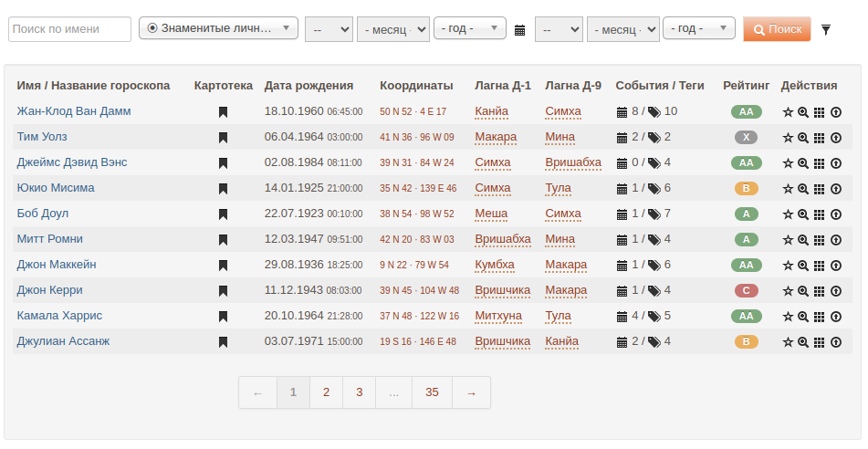Star Боб Доул as favorite
Image resolution: width=868 pixels, height=449 pixels.
click(x=788, y=214)
